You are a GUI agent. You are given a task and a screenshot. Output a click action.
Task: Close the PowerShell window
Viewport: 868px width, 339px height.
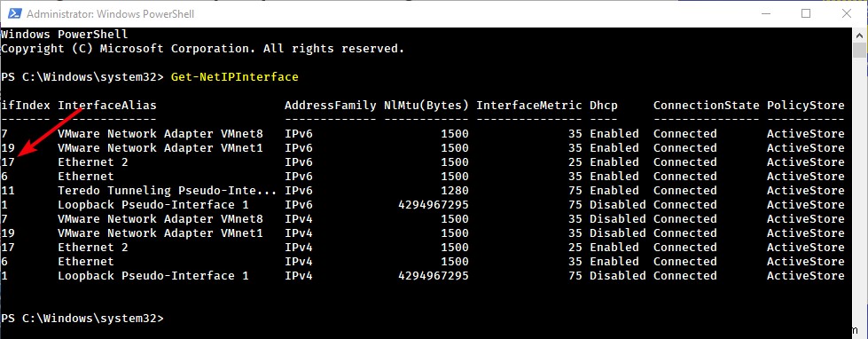click(847, 13)
